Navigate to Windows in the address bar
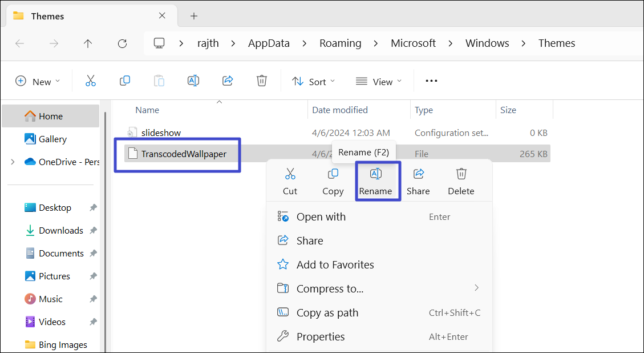 click(x=487, y=43)
